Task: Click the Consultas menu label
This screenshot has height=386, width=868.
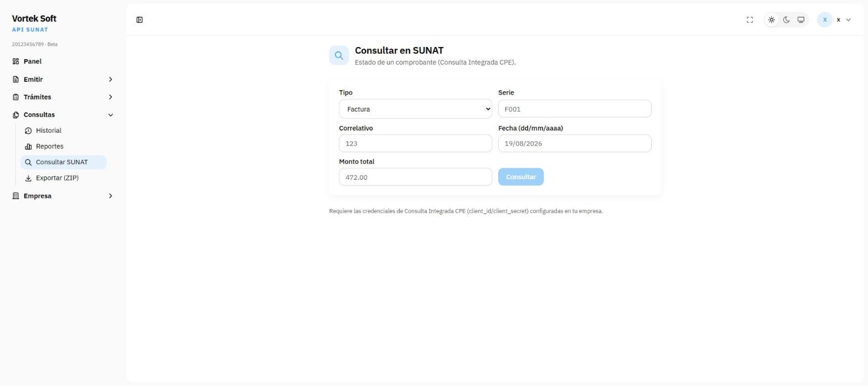Action: [x=39, y=115]
